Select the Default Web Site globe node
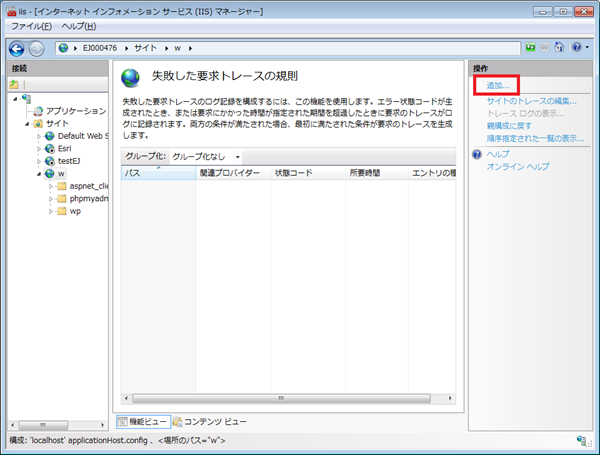Image resolution: width=600 pixels, height=455 pixels. point(80,135)
